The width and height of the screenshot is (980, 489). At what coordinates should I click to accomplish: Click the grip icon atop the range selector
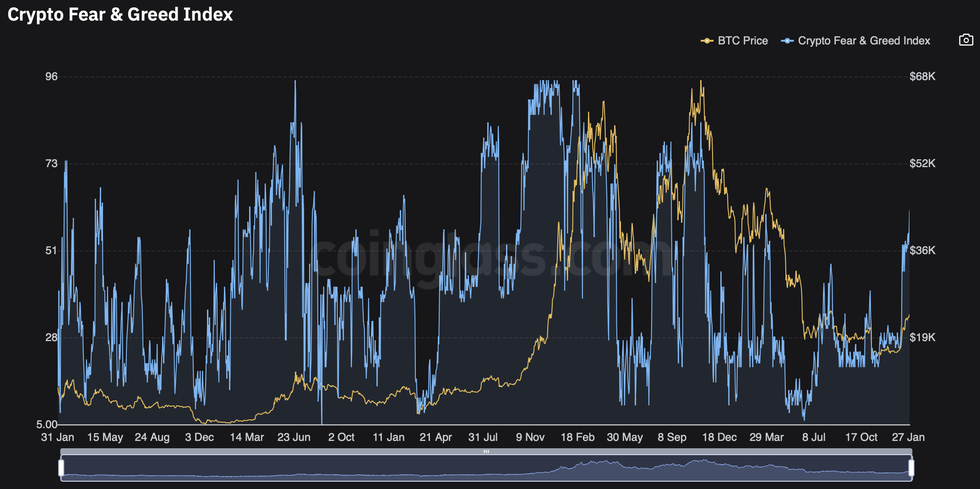[486, 451]
